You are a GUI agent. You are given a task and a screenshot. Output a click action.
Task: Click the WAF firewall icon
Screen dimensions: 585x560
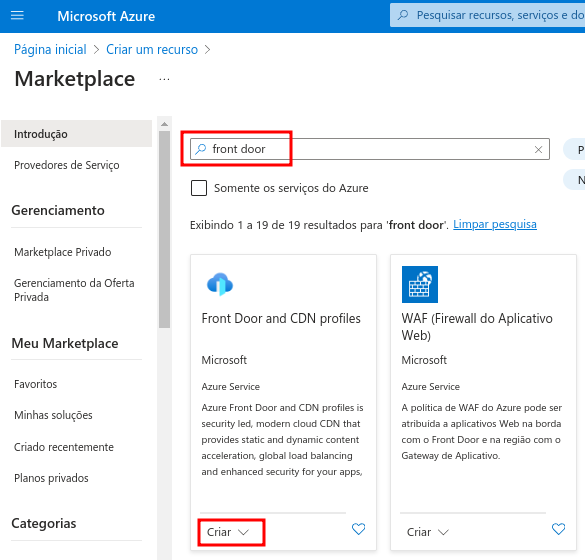420,284
